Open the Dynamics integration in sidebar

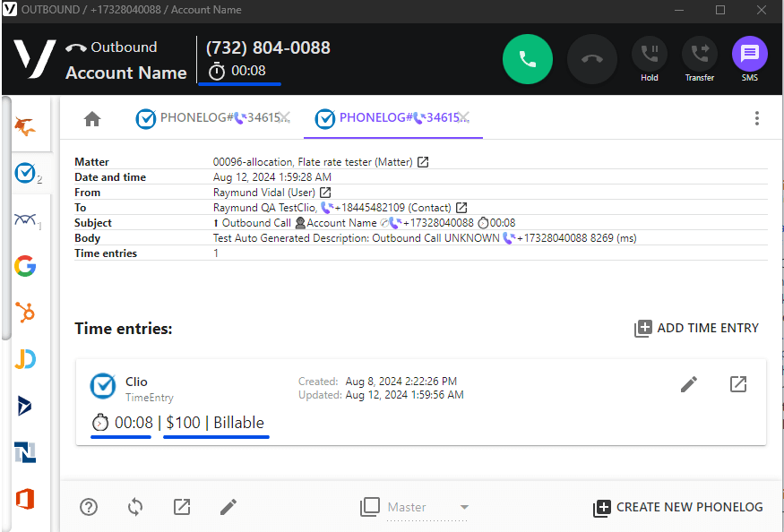[x=24, y=406]
